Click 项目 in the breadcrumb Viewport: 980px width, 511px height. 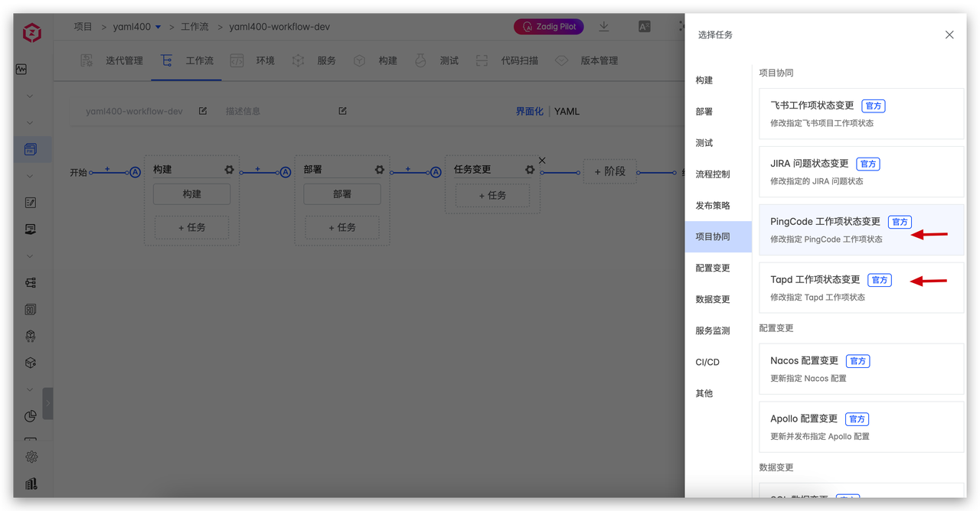tap(83, 27)
